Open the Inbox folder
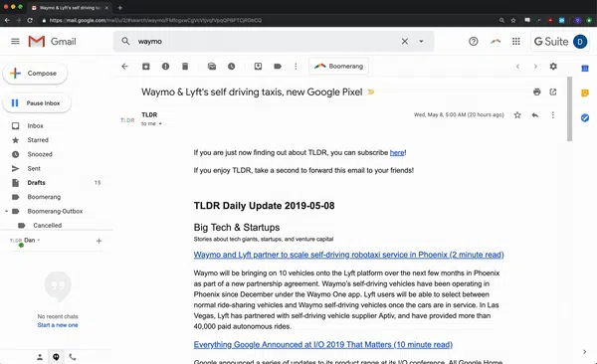This screenshot has height=364, width=597. tap(35, 125)
